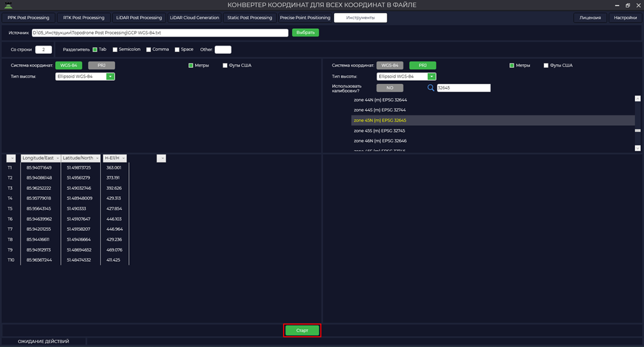Enable source Футы США checkbox
This screenshot has height=347, width=644.
point(225,65)
